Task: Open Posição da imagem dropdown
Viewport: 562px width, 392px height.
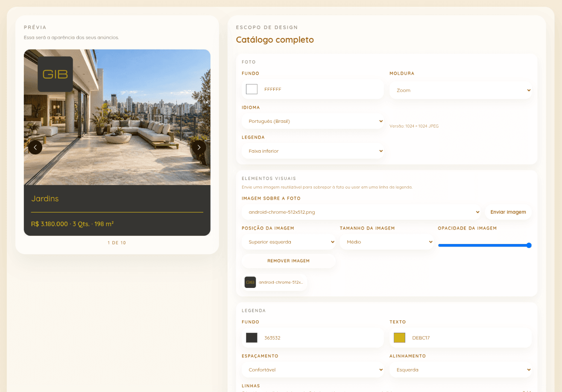Action: point(289,242)
